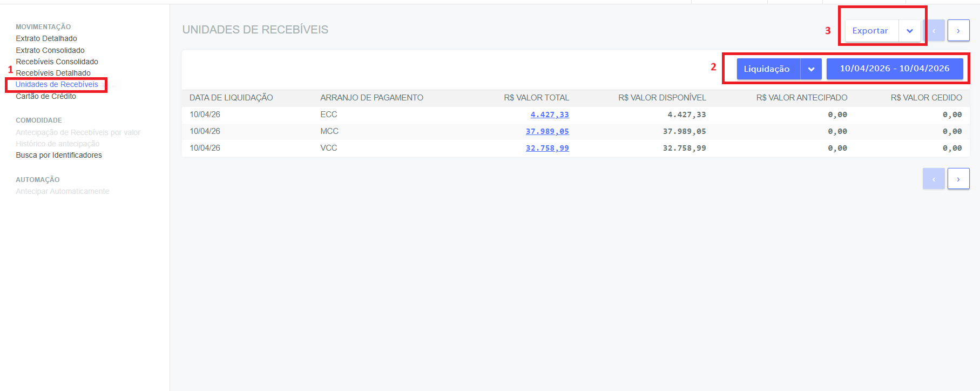Click the MOVIMENTAÇÃO section heading

[43, 27]
